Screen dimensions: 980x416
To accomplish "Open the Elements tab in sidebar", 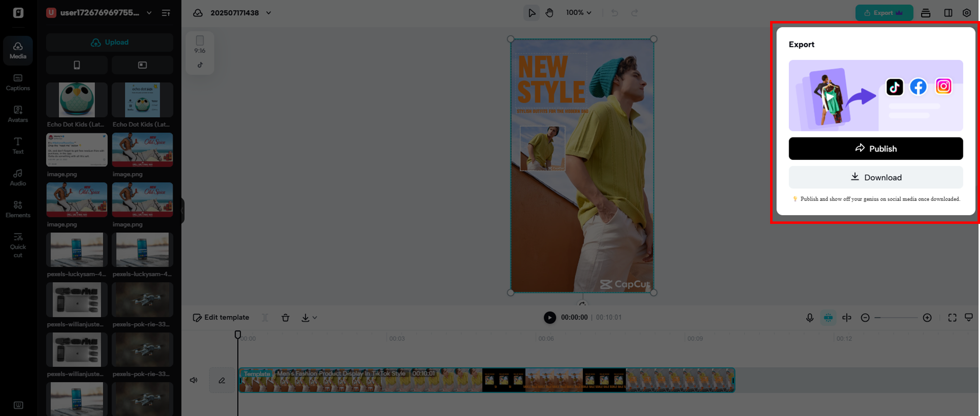I will (x=18, y=209).
